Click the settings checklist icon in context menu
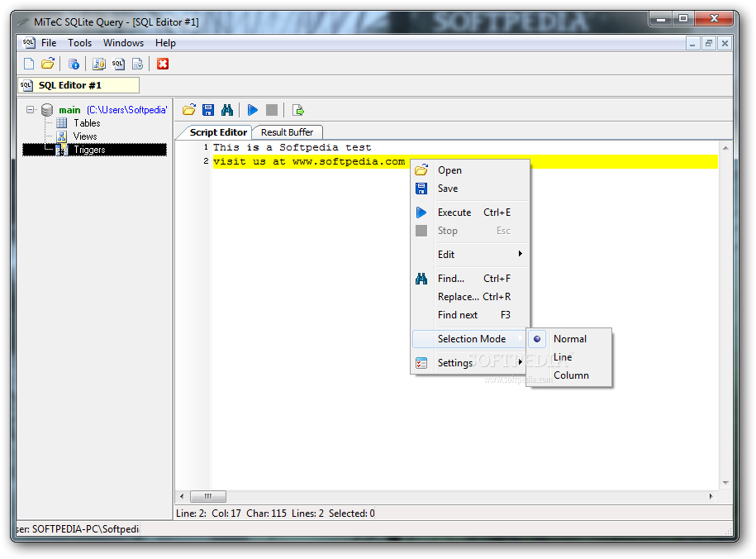756x559 pixels. 421,362
